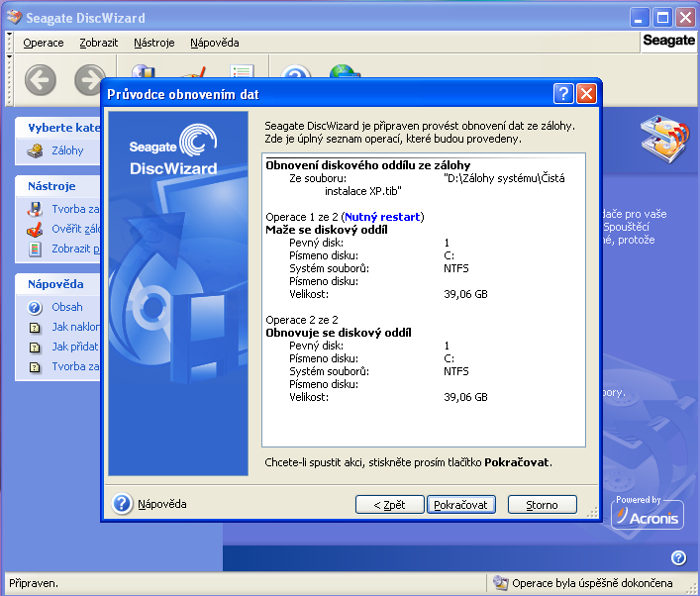Click the globe toolbar icon behind the dialog

pos(345,71)
